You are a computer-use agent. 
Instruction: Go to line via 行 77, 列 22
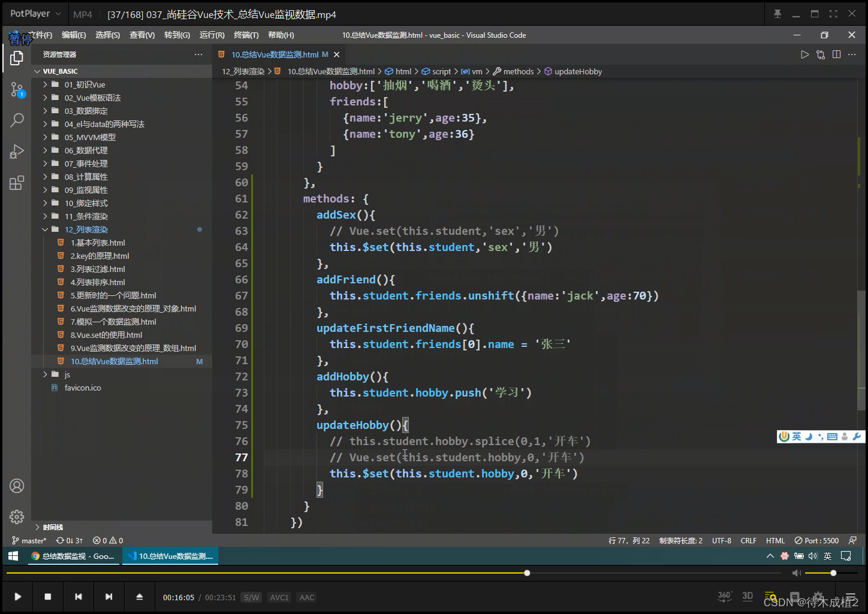(x=629, y=540)
